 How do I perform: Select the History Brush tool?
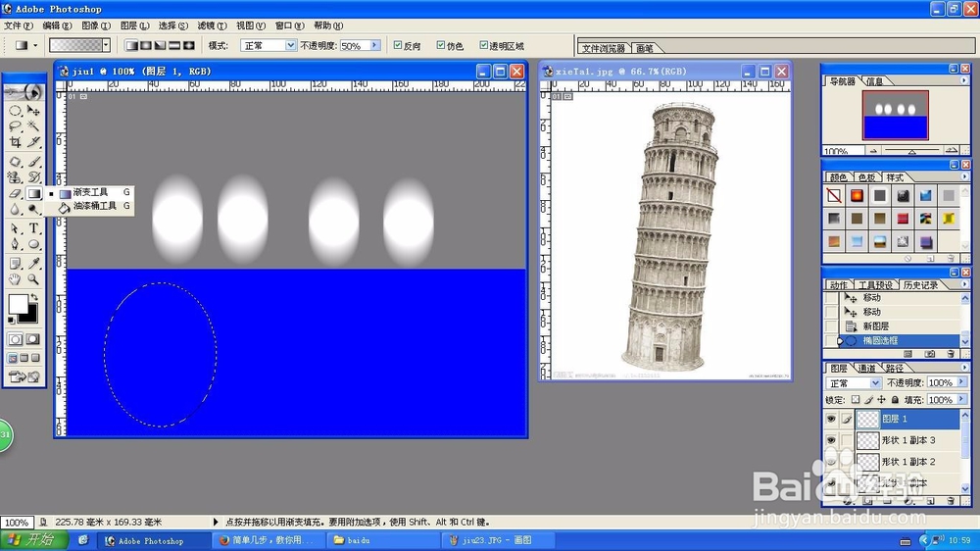pos(33,177)
